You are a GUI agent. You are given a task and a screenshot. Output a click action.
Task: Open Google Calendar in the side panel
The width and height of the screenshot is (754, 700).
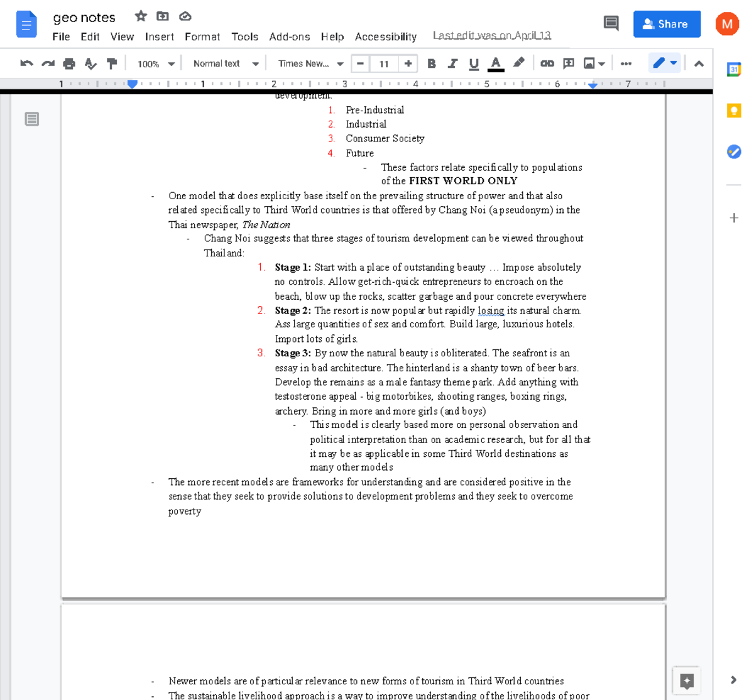735,69
